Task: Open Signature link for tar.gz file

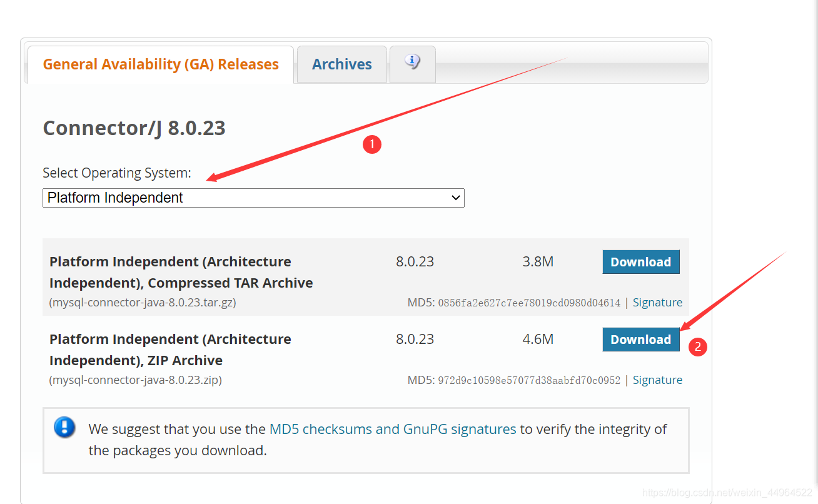Action: click(x=657, y=303)
